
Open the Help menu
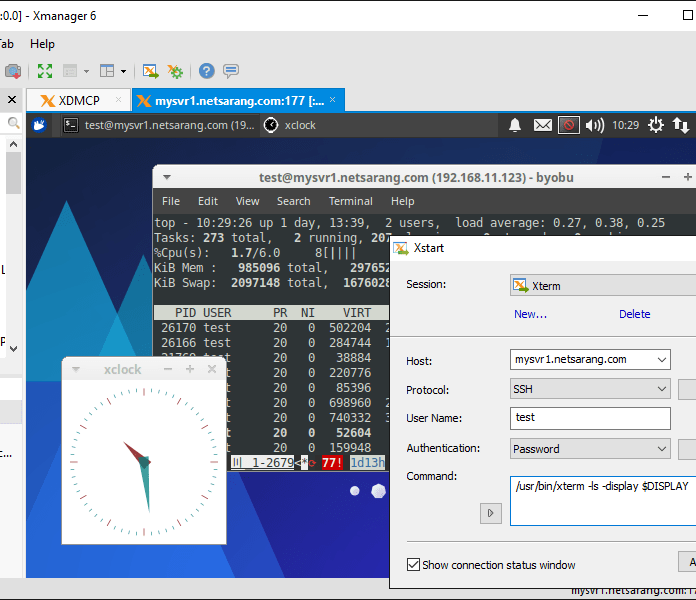[42, 44]
